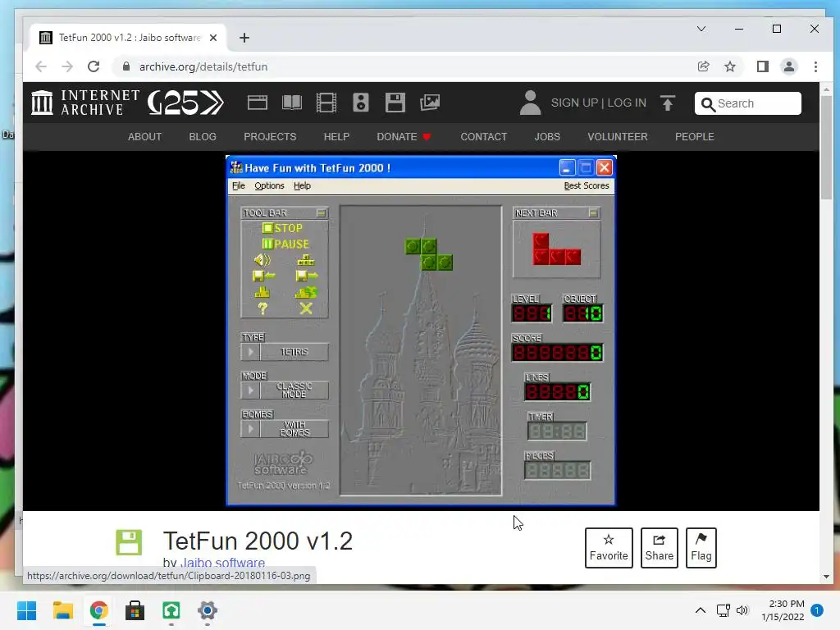Click the Flag button
This screenshot has height=630, width=840.
701,547
